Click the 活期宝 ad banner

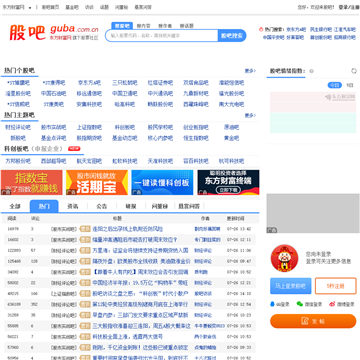(x=97, y=182)
